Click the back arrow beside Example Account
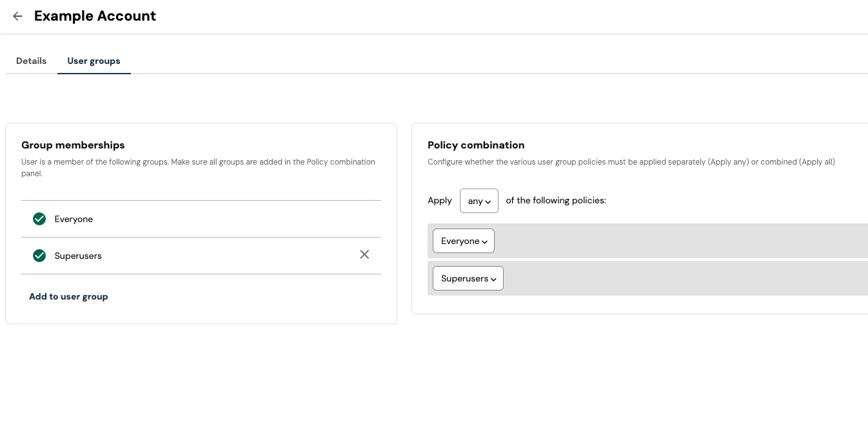The height and width of the screenshot is (428, 868). pos(17,16)
